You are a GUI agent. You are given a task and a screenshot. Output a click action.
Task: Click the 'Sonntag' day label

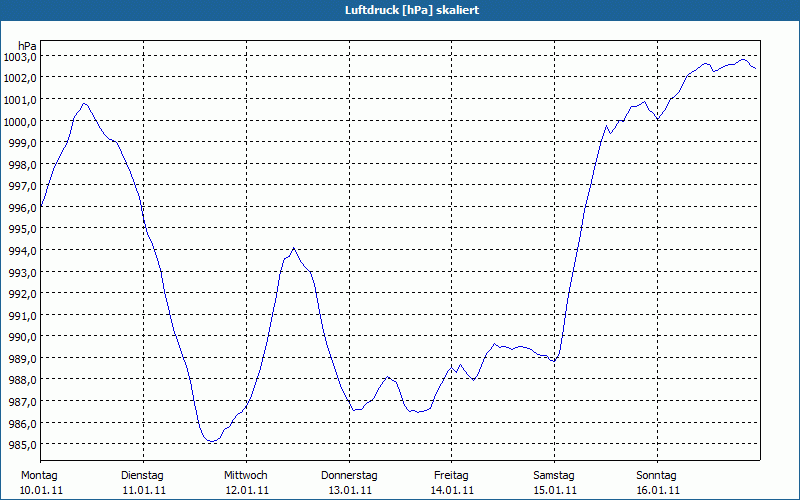657,476
